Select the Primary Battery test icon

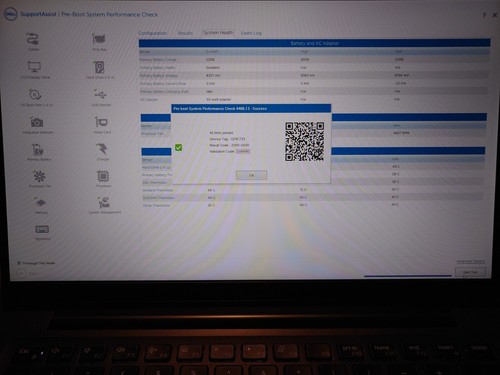point(38,150)
